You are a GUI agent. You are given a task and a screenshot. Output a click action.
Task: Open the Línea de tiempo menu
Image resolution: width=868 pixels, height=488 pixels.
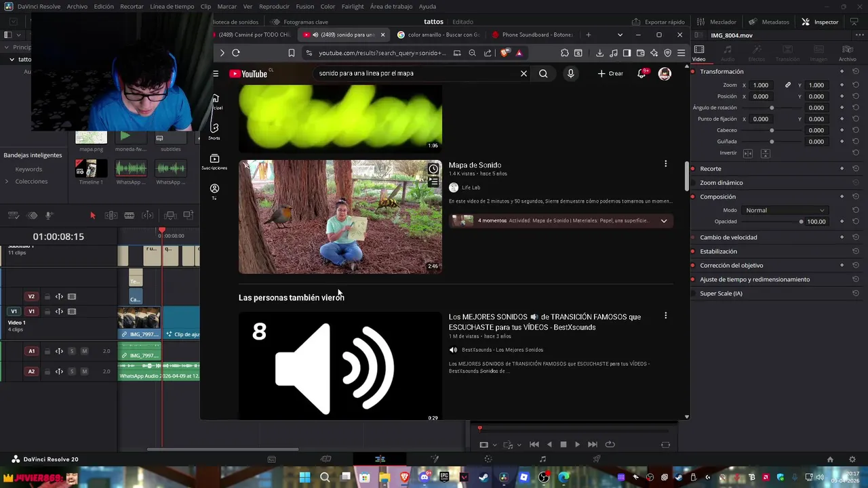[172, 6]
